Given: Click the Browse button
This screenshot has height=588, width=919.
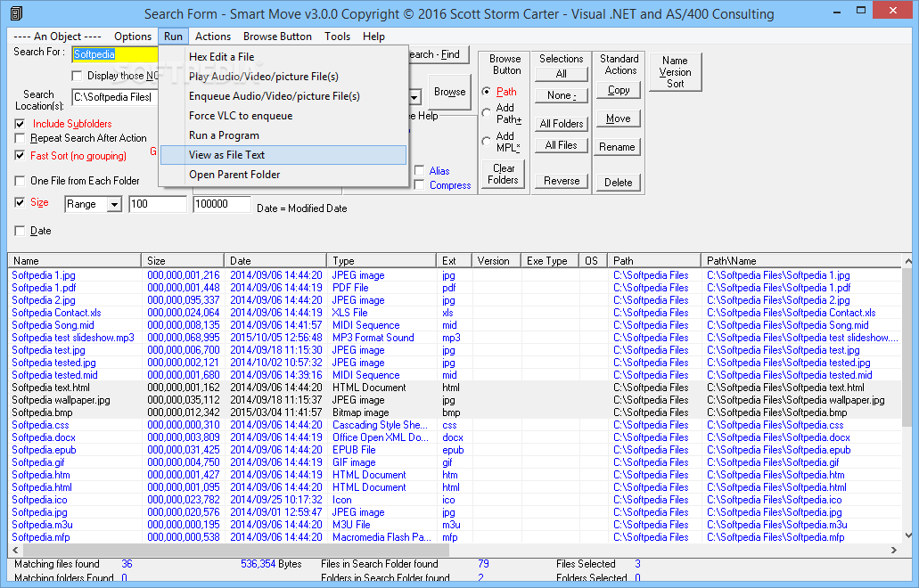Looking at the screenshot, I should (449, 92).
